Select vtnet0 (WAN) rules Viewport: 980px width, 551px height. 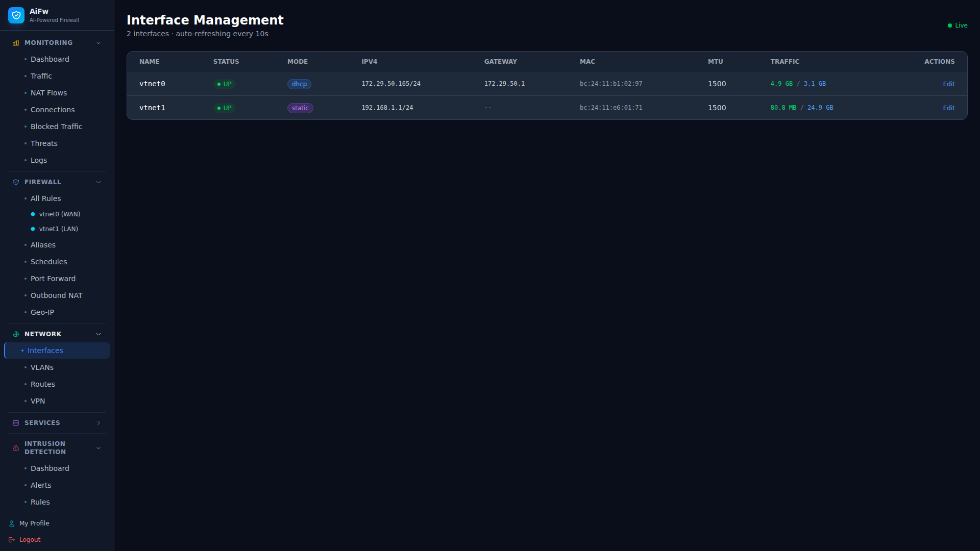[59, 214]
